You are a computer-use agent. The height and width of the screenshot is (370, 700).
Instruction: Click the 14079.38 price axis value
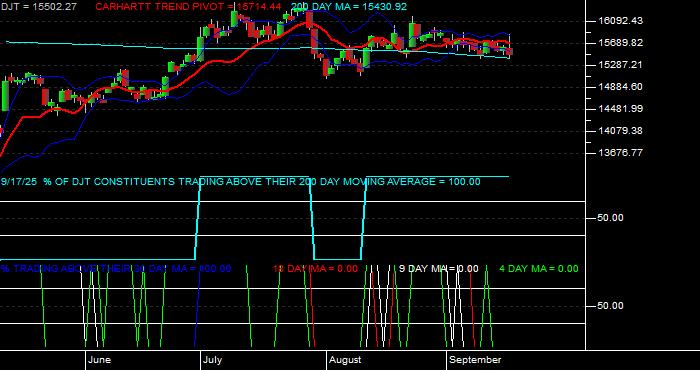[621, 130]
